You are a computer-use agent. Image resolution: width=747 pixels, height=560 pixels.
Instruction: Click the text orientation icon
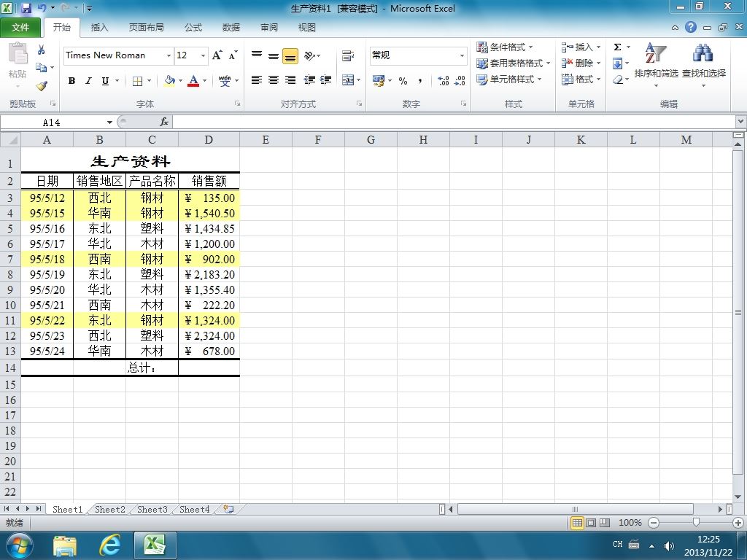(x=309, y=55)
